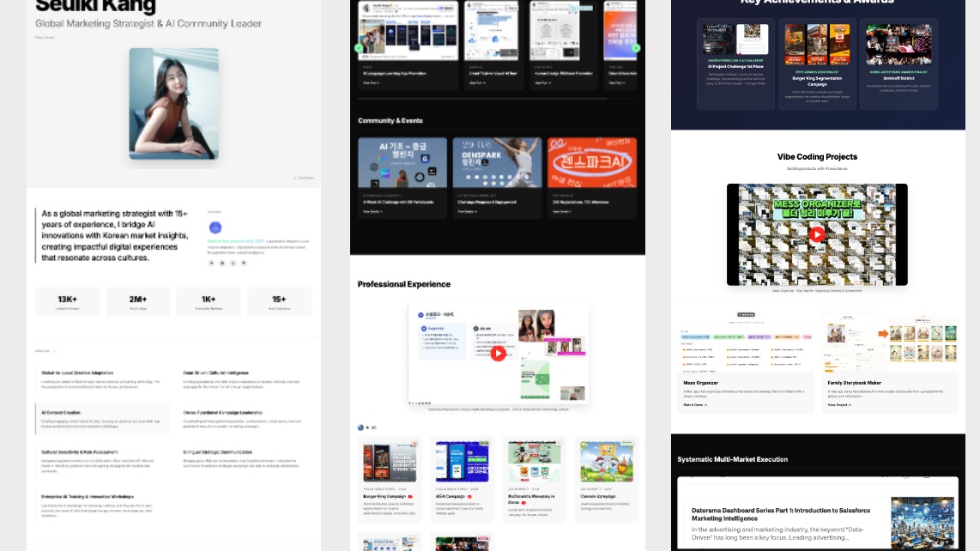Screen dimensions: 980x551
Task: Open the Family Storybook Maker project screenshot
Action: tap(891, 342)
